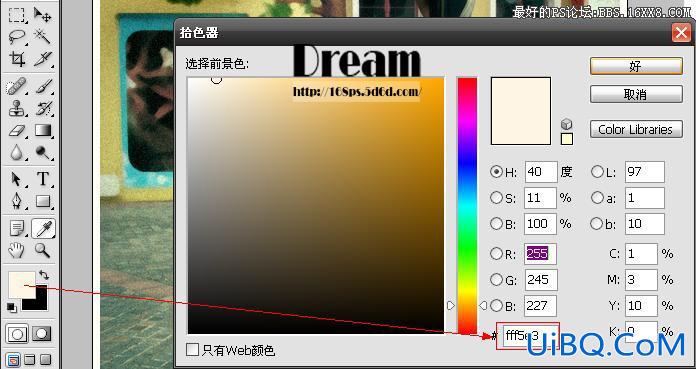Select the History Brush tool
This screenshot has height=369, width=696.
point(43,108)
